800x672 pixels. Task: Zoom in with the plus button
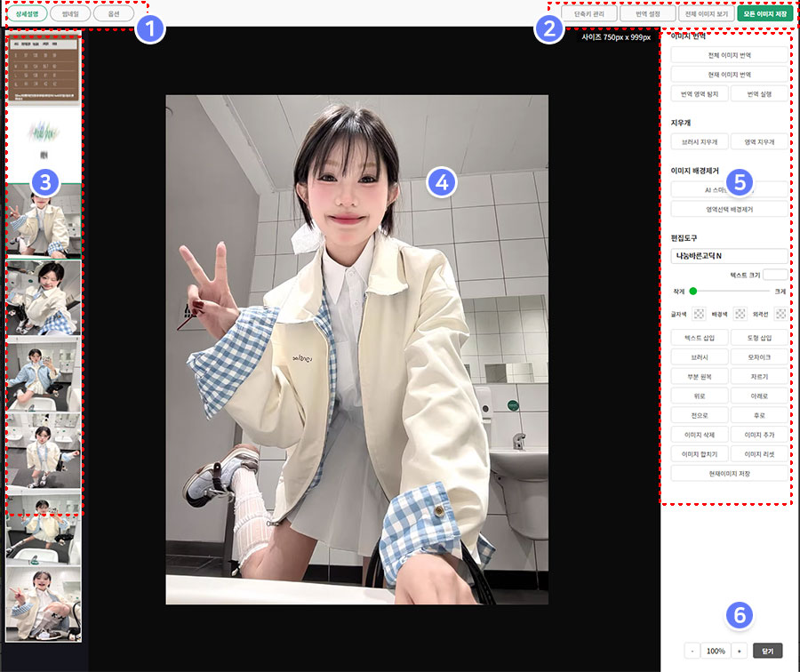coord(738,651)
